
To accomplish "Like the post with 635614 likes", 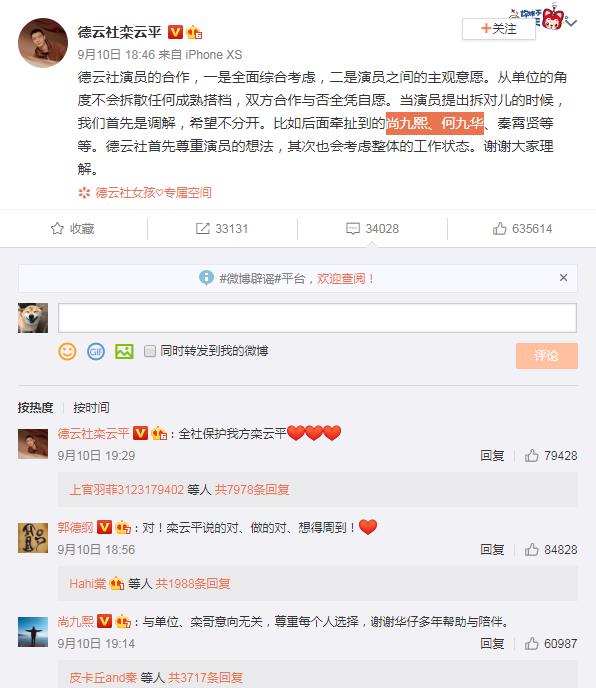I will coord(499,228).
